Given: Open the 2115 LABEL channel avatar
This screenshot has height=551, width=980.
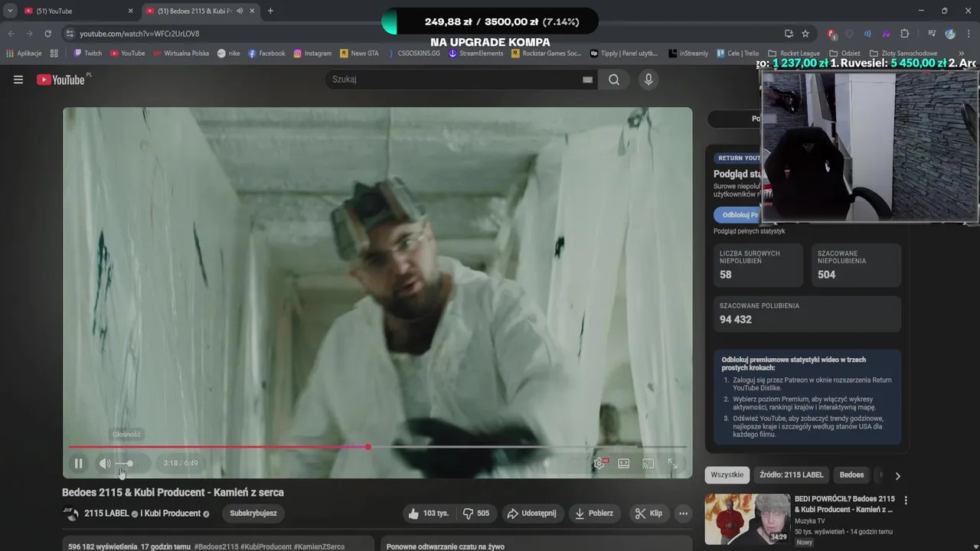Looking at the screenshot, I should tap(70, 514).
